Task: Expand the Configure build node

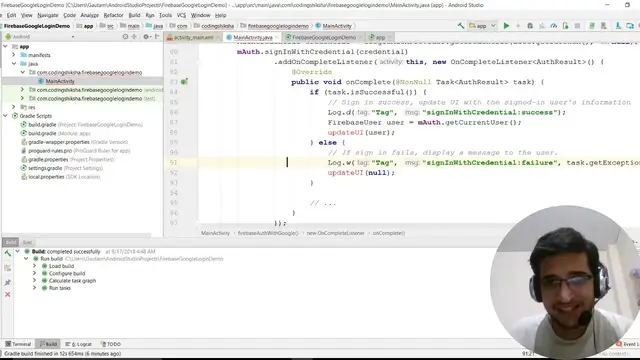Action: coord(35,273)
